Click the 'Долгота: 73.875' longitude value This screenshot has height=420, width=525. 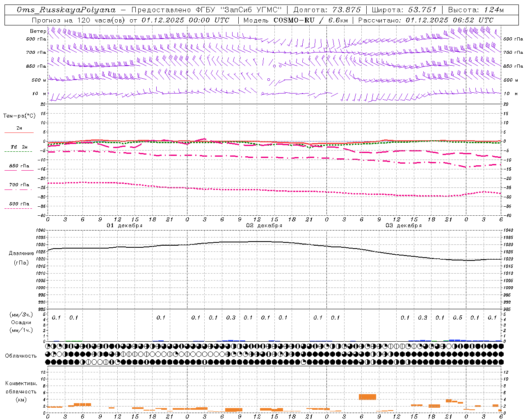[x=327, y=10]
